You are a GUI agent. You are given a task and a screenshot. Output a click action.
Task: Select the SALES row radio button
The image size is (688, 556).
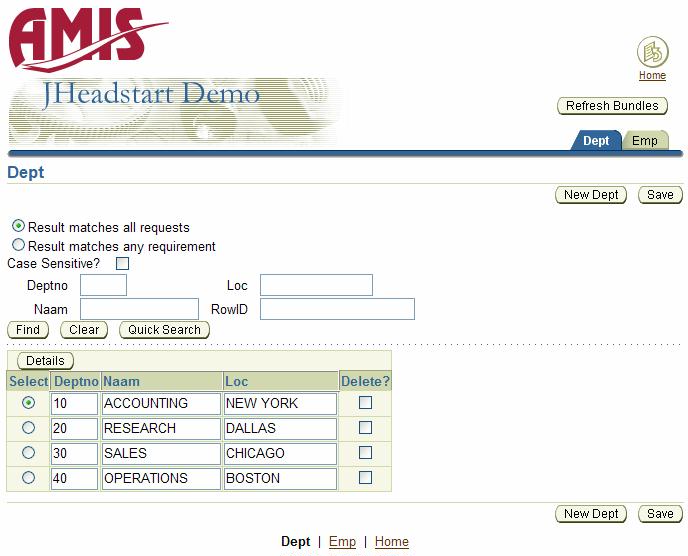29,452
